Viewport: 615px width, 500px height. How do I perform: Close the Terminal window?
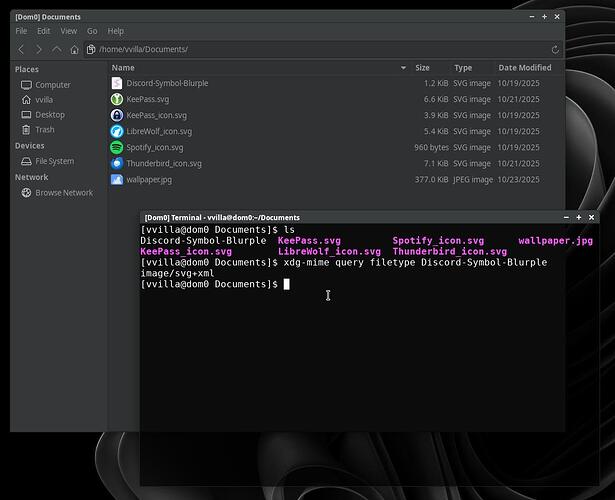coord(591,217)
